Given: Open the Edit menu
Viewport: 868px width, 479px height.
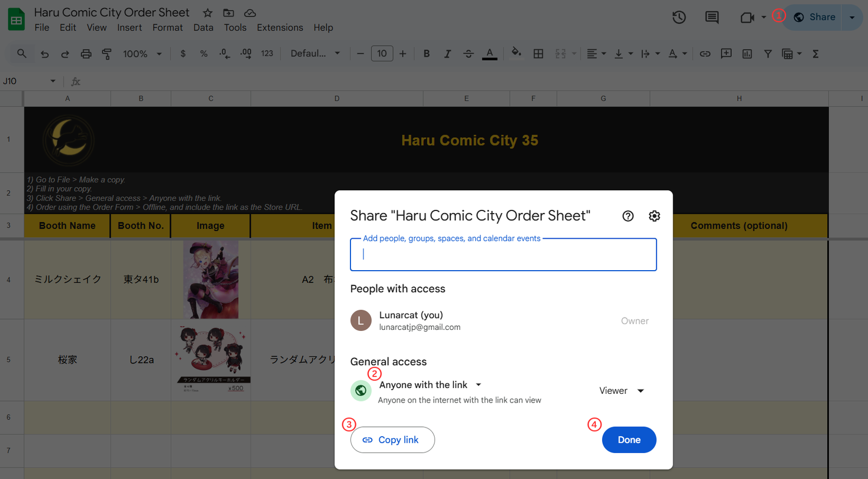Looking at the screenshot, I should [x=68, y=28].
